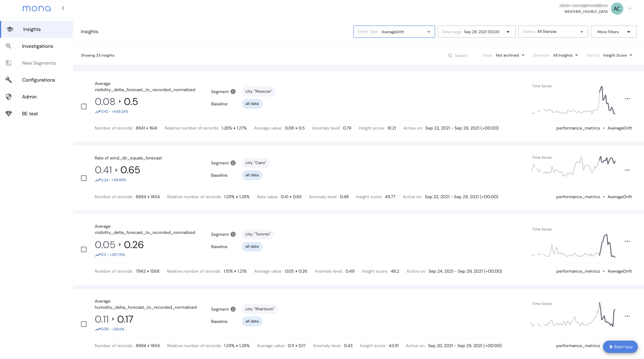The width and height of the screenshot is (644, 359).
Task: Click the search magnifier icon
Action: point(450,56)
